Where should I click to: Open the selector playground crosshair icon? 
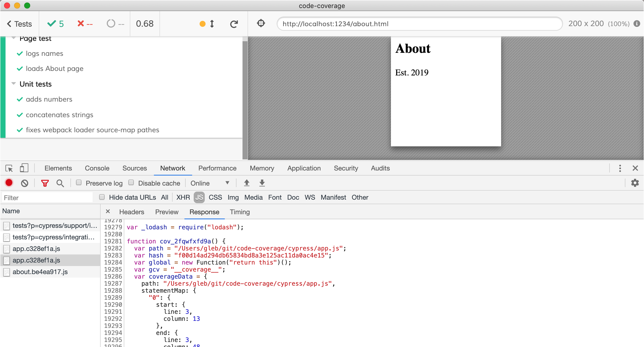pos(261,23)
